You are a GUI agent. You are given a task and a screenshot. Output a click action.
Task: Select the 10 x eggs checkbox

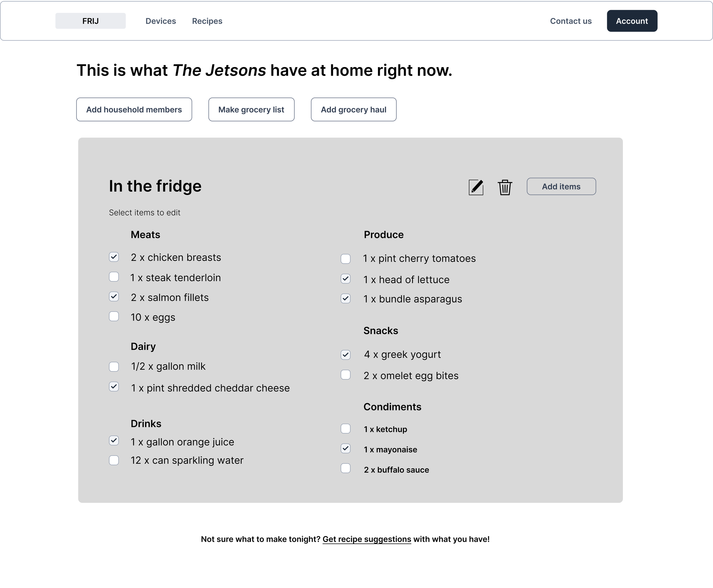(114, 316)
